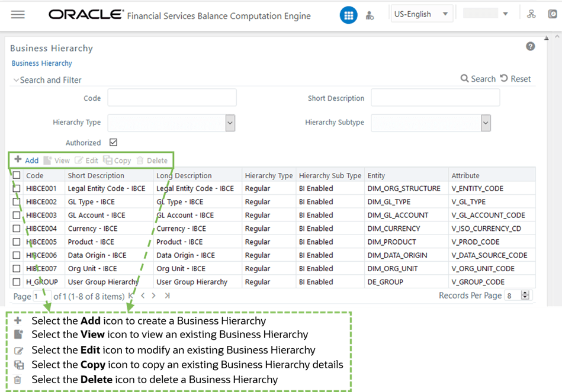
Task: Reset the search filters
Action: [x=515, y=79]
